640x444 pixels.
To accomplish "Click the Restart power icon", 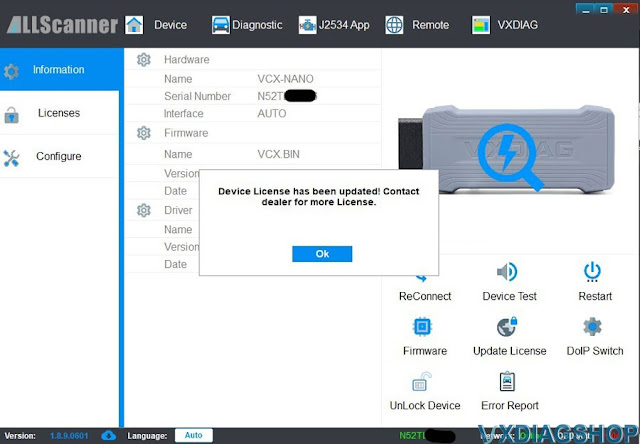I will [x=592, y=272].
